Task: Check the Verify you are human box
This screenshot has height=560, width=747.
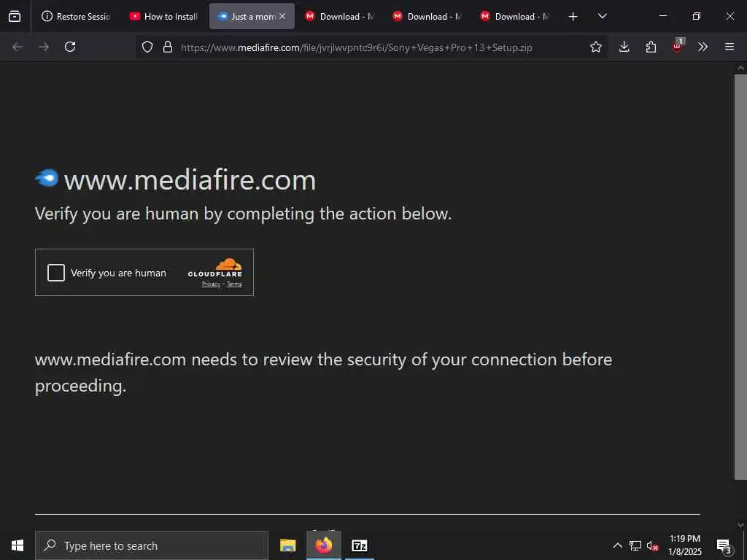Action: click(x=55, y=273)
